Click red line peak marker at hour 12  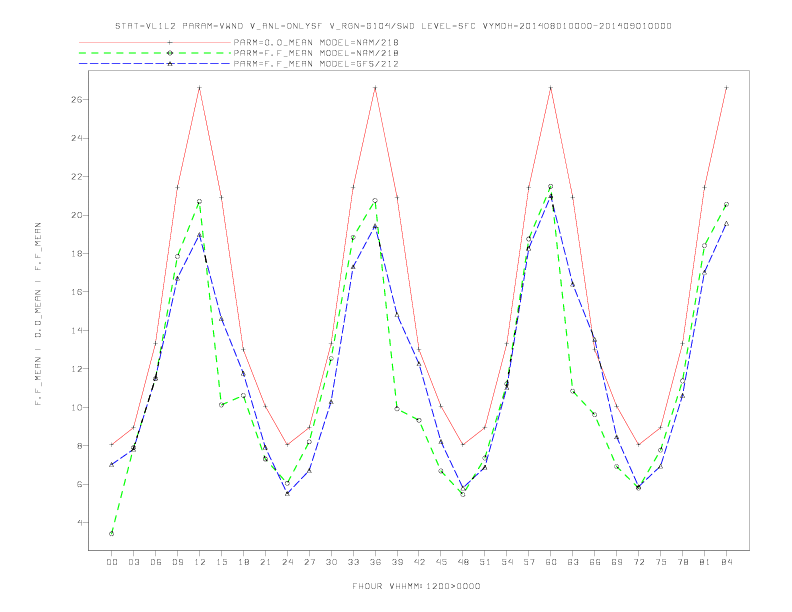coord(200,88)
